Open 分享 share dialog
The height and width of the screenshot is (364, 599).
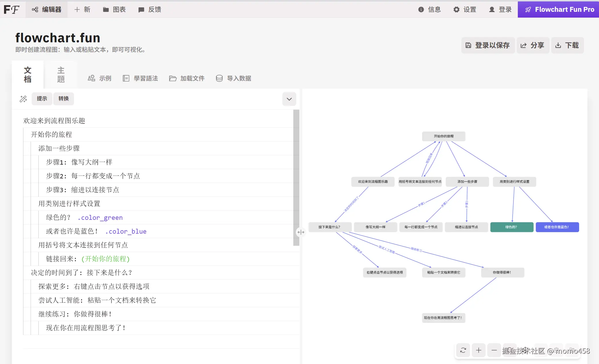[533, 45]
